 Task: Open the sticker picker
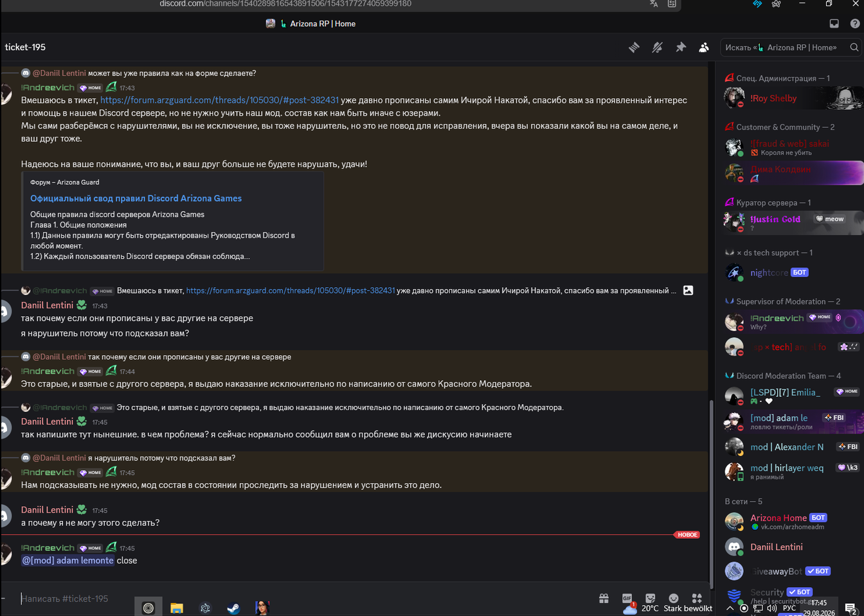650,598
